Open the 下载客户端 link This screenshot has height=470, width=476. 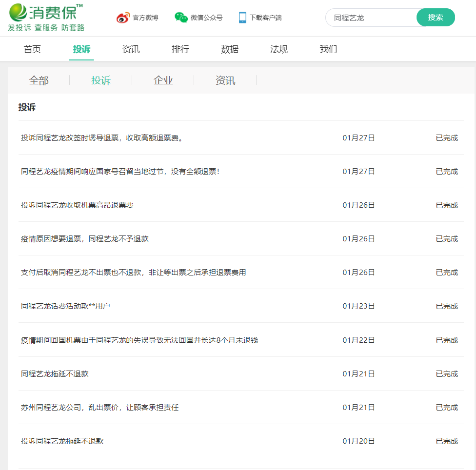tap(266, 18)
